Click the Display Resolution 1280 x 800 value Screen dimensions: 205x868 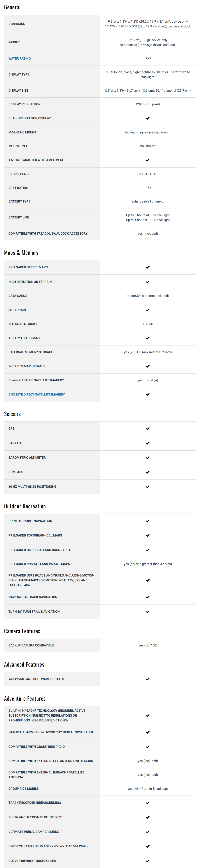pyautogui.click(x=148, y=104)
